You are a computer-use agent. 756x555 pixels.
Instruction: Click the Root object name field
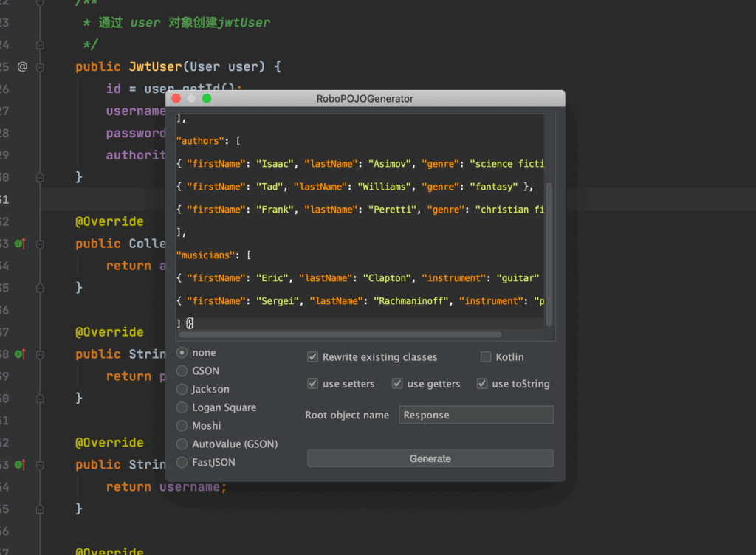point(475,415)
